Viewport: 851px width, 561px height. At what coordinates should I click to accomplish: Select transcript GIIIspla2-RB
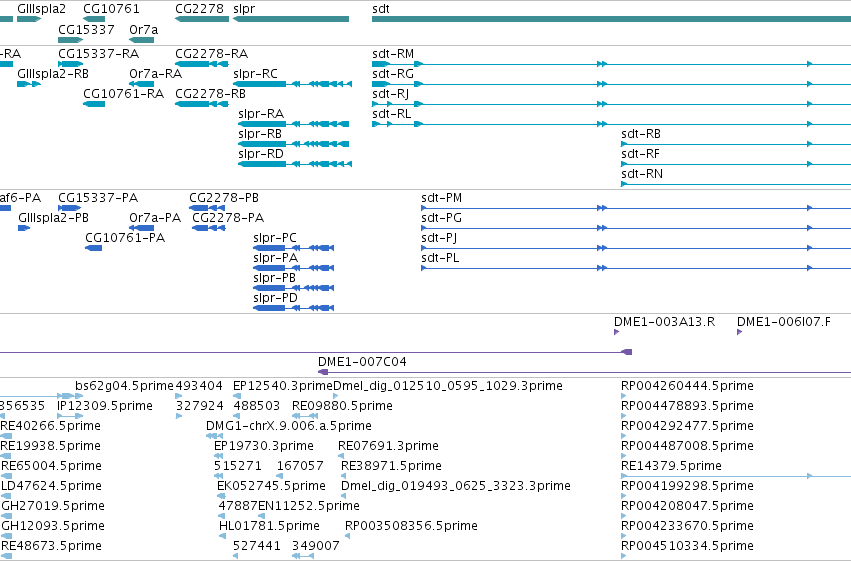pos(29,84)
